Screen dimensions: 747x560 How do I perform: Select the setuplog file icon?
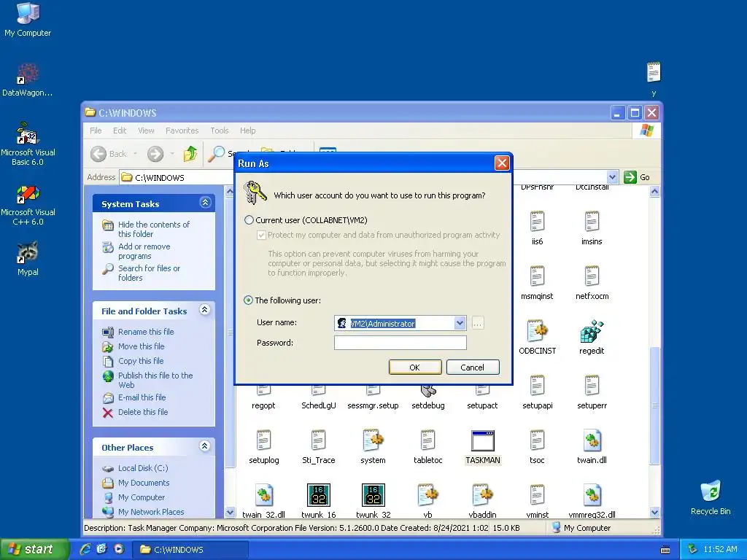tap(263, 440)
